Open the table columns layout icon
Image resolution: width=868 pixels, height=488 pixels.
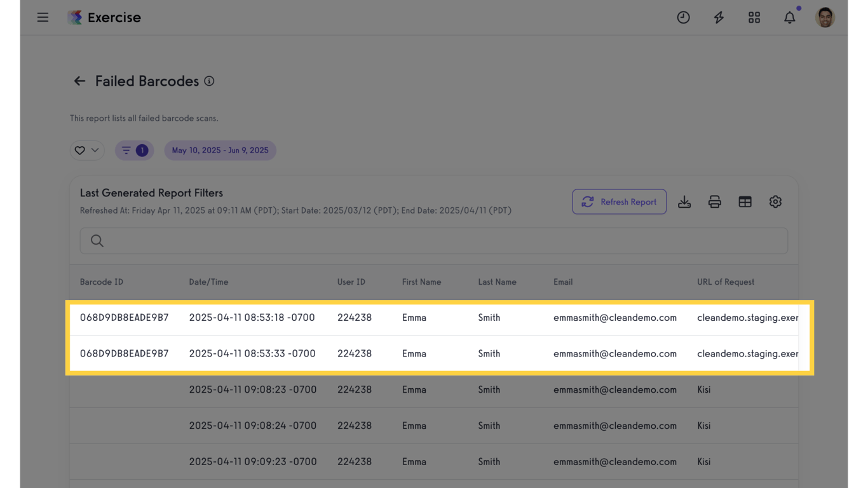coord(745,202)
